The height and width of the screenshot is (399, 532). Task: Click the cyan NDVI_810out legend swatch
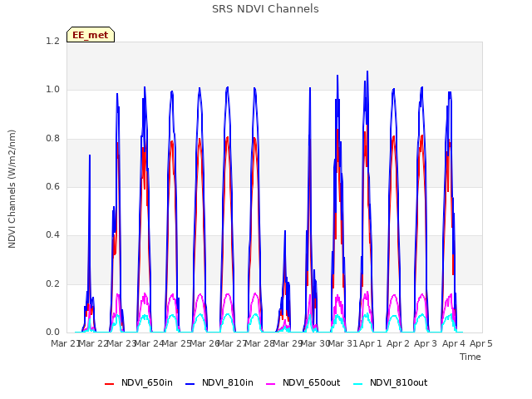pyautogui.click(x=357, y=384)
